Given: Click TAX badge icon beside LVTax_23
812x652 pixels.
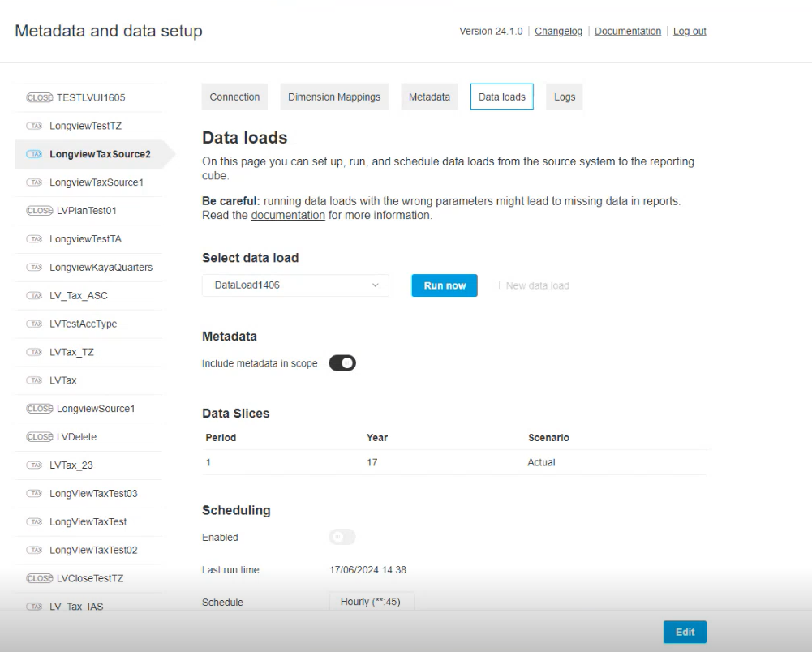Looking at the screenshot, I should click(x=35, y=465).
